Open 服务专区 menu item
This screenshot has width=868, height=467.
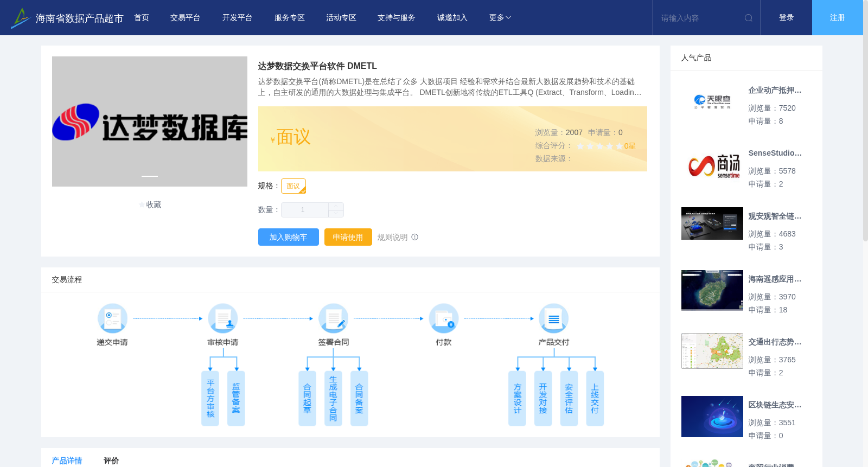(x=290, y=18)
